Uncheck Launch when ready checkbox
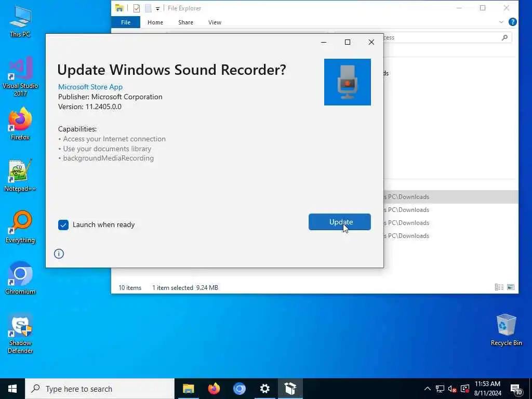532x399 pixels. [x=63, y=225]
